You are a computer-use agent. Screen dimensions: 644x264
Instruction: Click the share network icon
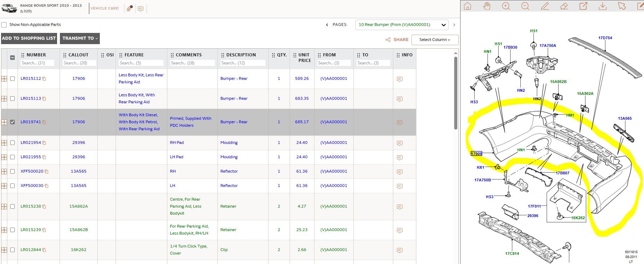388,40
